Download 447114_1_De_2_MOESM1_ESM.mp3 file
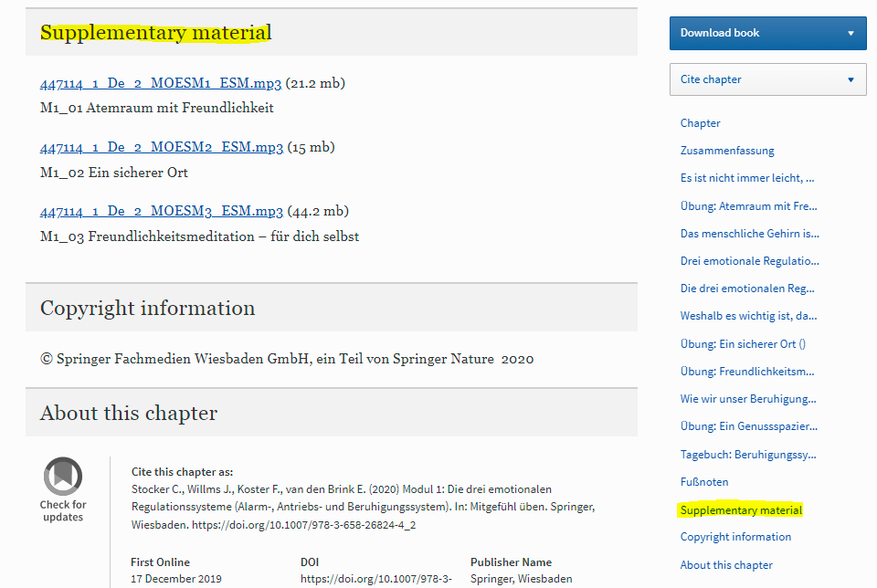 (x=161, y=83)
